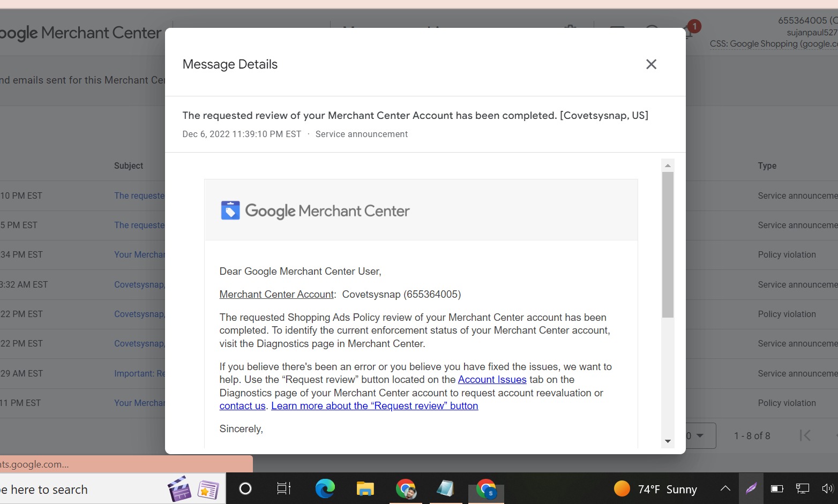Open the 10 PM EST 'The requested' message

tap(139, 196)
